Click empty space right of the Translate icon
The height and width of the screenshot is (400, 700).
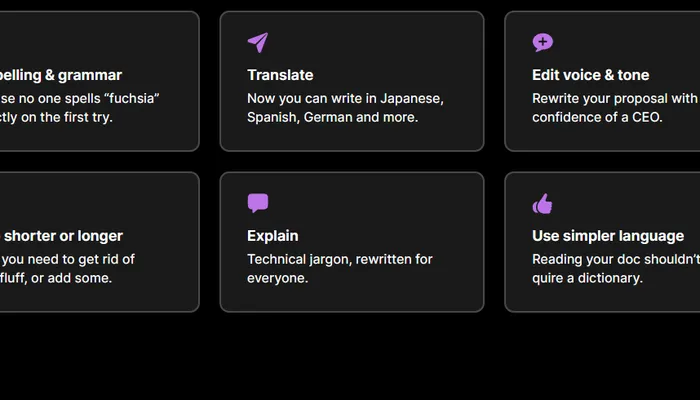coord(380,42)
